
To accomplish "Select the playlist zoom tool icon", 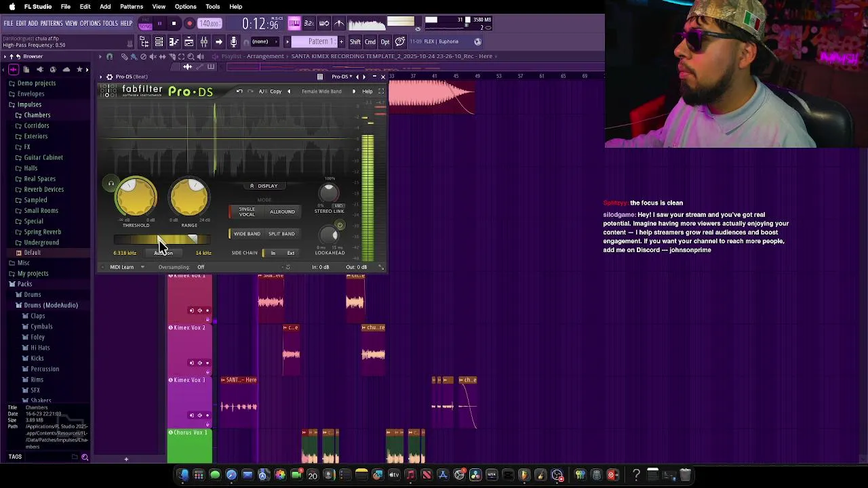I will click(x=191, y=57).
